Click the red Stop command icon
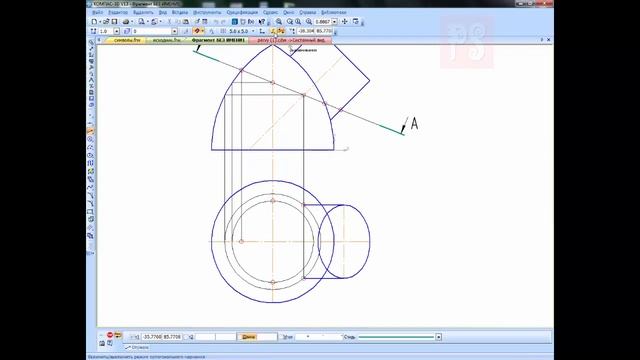Image resolution: width=640 pixels, height=360 pixels. (x=110, y=335)
